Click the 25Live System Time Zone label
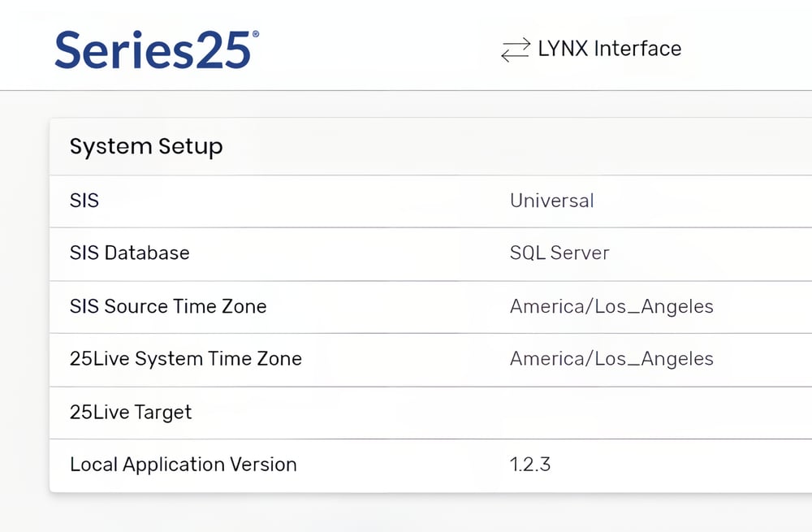This screenshot has height=532, width=812. click(186, 359)
